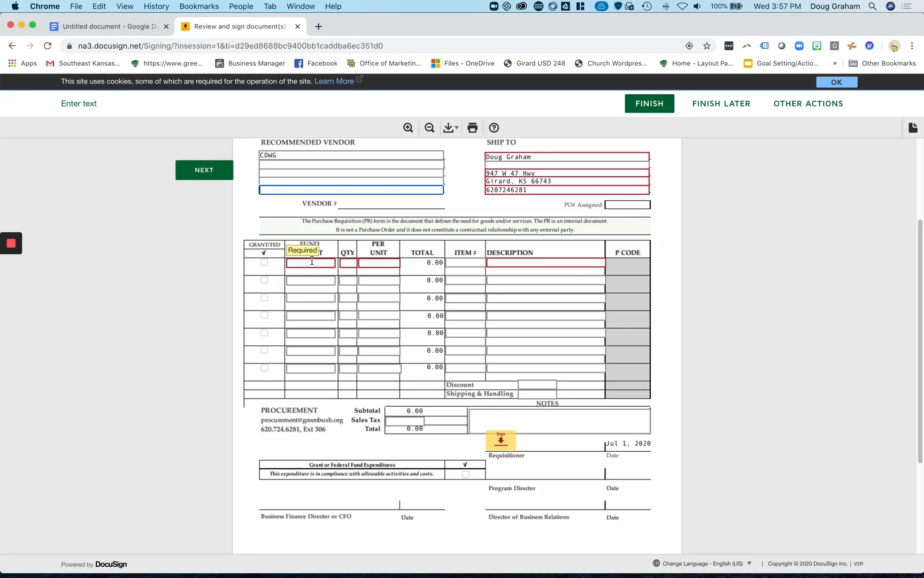This screenshot has height=578, width=924.
Task: Click the Learn More cookies link
Action: (x=334, y=81)
